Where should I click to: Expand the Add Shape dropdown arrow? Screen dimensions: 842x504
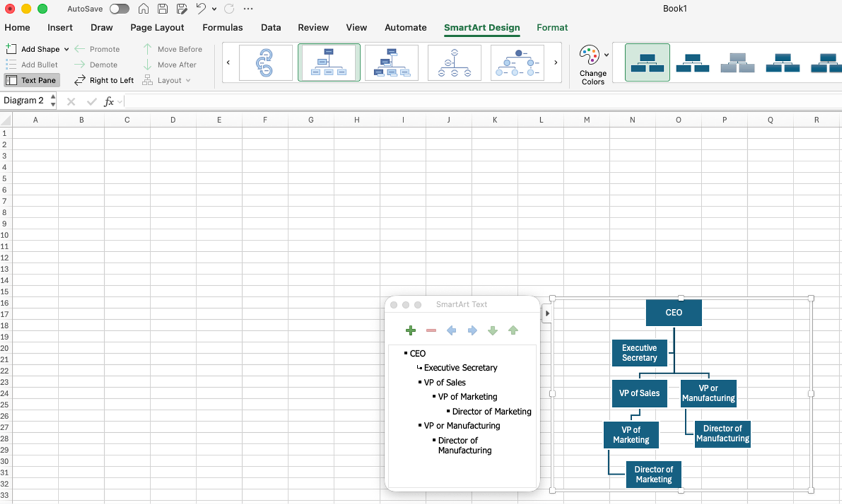[x=67, y=49]
